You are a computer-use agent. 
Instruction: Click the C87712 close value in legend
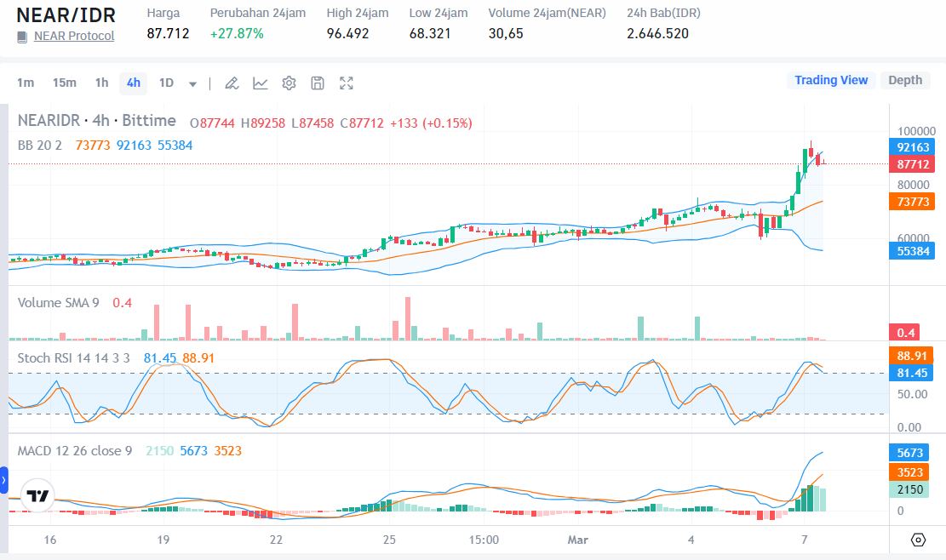pyautogui.click(x=361, y=123)
